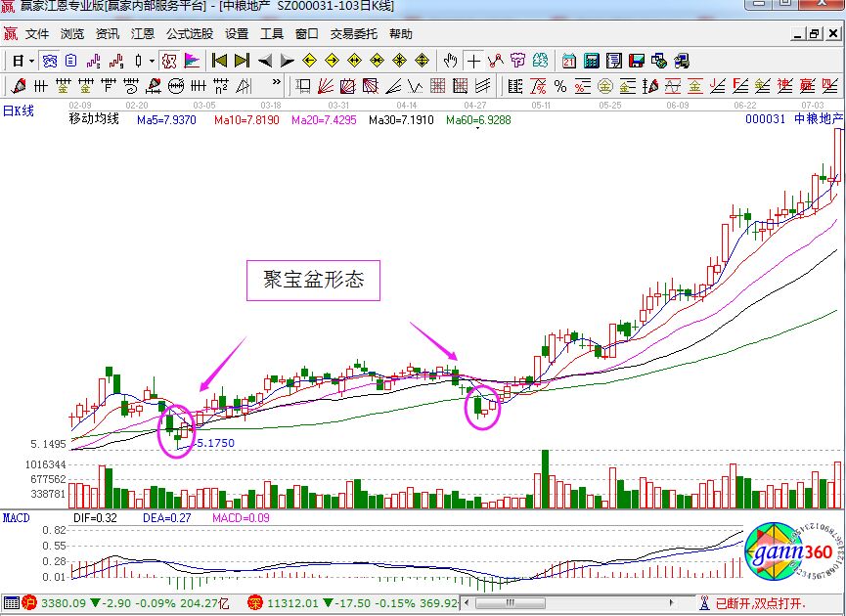Expand hidden toolbar items with double chevron
Screen dimensions: 846x616
pos(277,85)
